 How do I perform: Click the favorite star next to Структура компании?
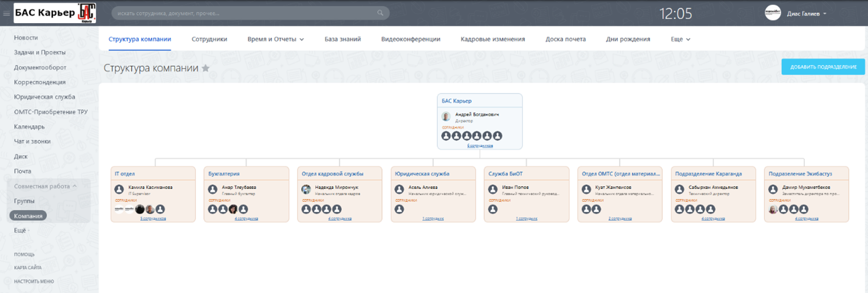pos(206,68)
